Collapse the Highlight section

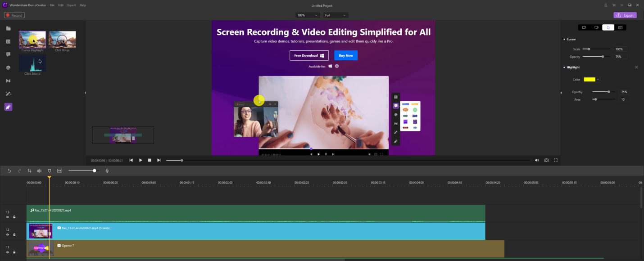564,67
